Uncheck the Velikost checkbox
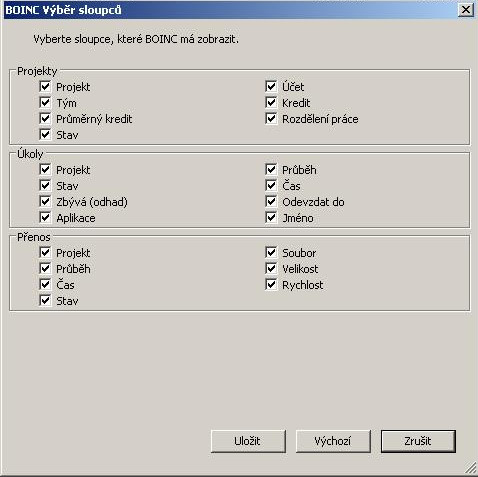The width and height of the screenshot is (478, 477). (x=271, y=268)
